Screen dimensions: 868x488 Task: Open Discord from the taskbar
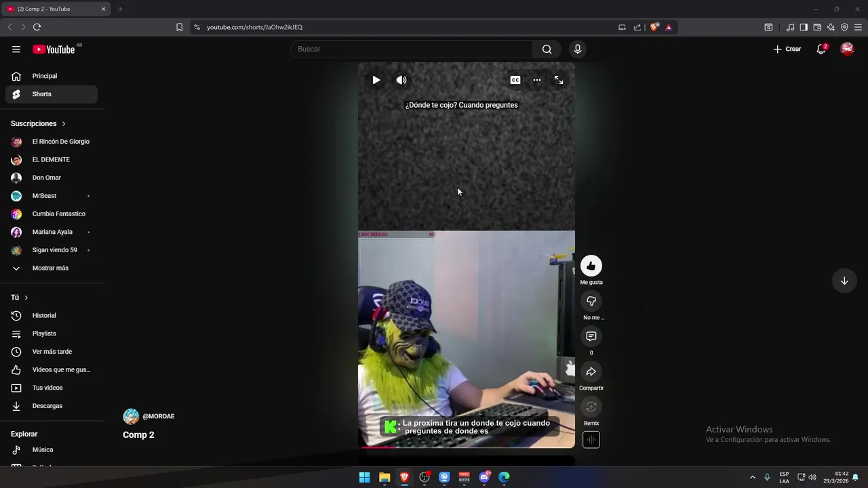coord(484,477)
